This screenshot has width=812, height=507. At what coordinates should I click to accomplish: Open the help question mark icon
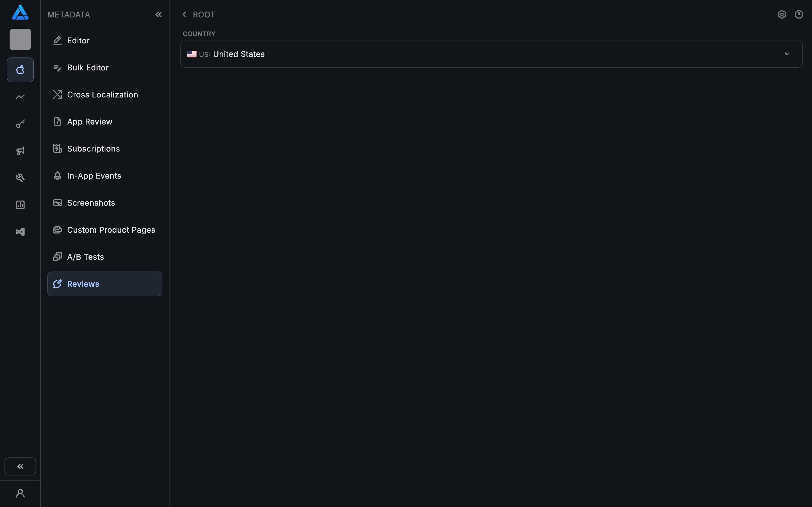(x=799, y=14)
